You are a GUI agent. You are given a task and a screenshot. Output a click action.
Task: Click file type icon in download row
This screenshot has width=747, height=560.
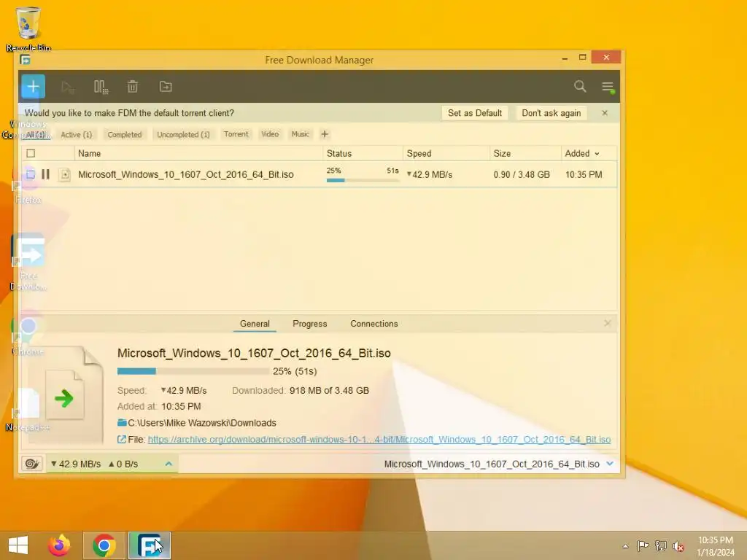click(x=65, y=175)
